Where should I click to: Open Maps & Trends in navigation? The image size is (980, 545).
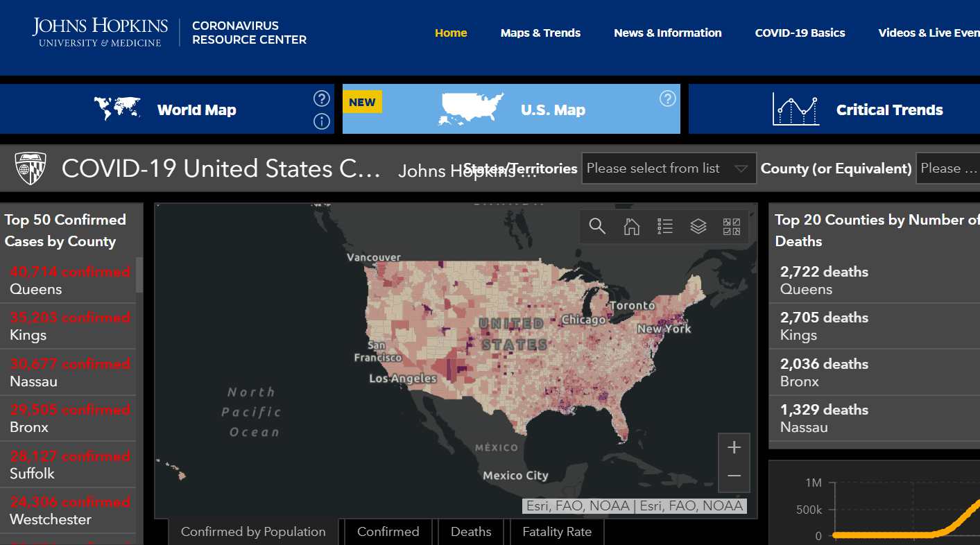(540, 33)
